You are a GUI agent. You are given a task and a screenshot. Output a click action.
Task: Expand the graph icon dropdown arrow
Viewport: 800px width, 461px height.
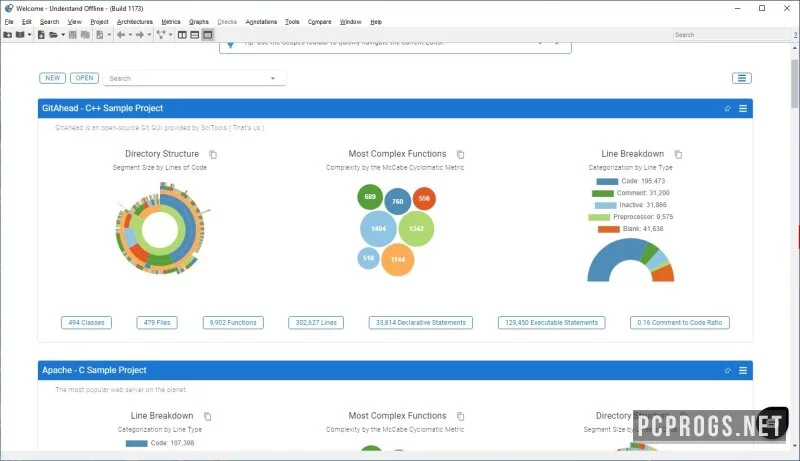pos(170,35)
